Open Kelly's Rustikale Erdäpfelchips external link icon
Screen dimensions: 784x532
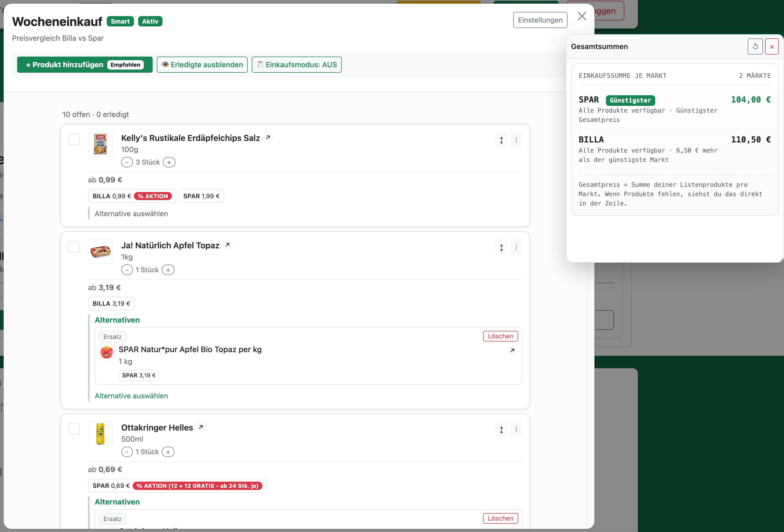(x=268, y=138)
